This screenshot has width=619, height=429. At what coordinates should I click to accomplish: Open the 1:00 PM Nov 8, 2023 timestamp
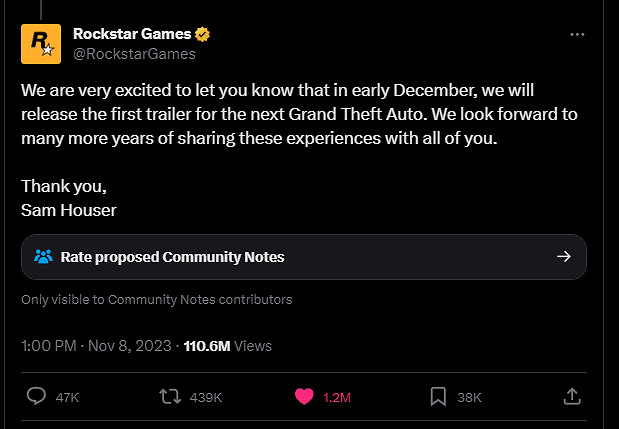tap(96, 346)
